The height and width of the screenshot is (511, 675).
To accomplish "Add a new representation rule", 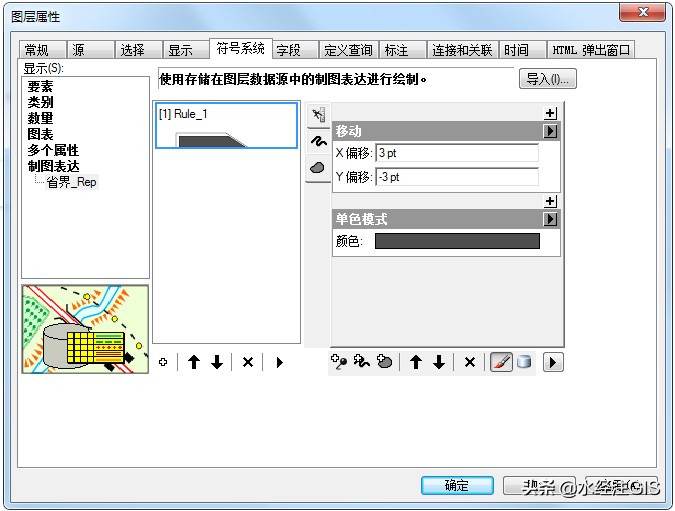I will point(163,362).
